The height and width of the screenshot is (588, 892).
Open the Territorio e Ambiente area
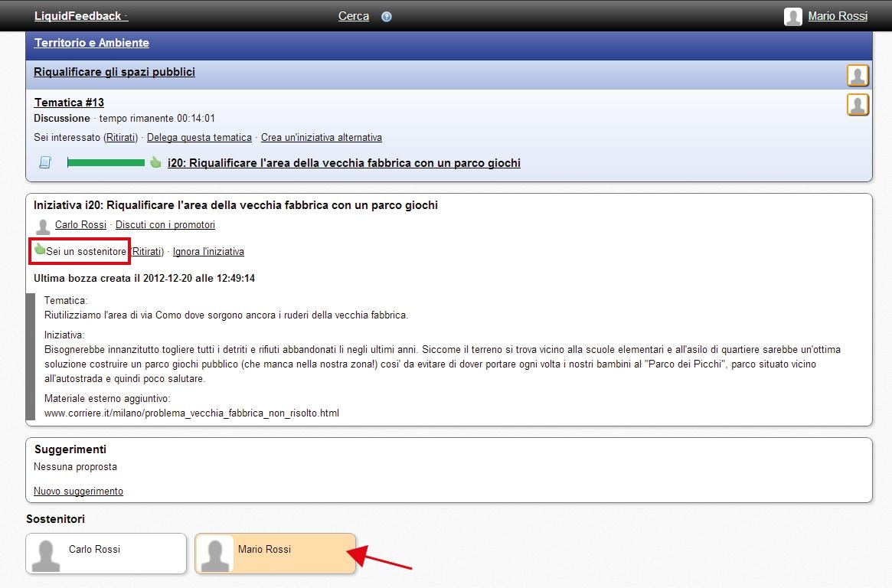(x=92, y=43)
